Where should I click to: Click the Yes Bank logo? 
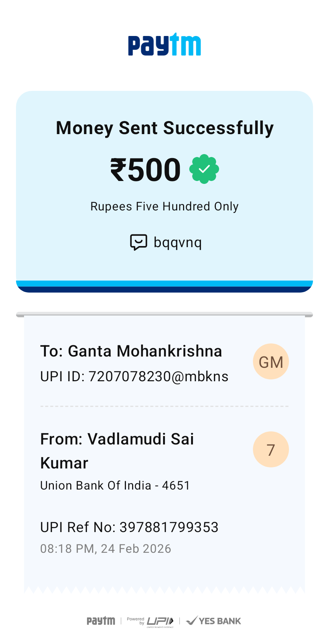coord(213,621)
